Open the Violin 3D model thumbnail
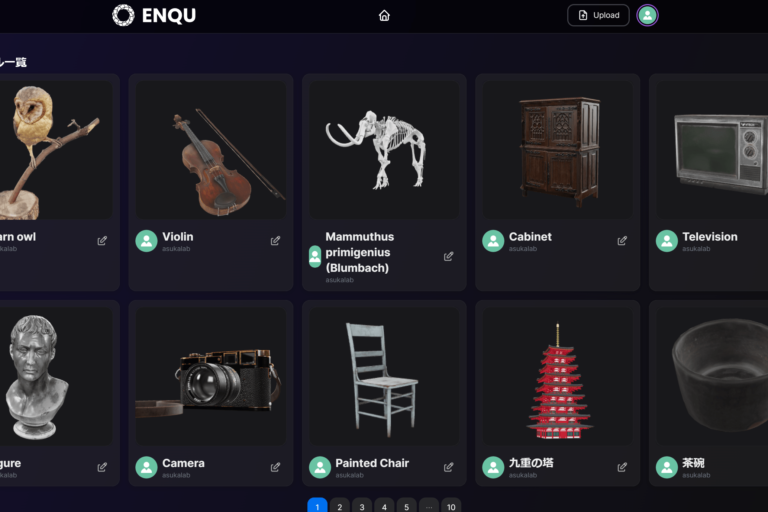Screen dimensions: 768x512 (x=211, y=150)
